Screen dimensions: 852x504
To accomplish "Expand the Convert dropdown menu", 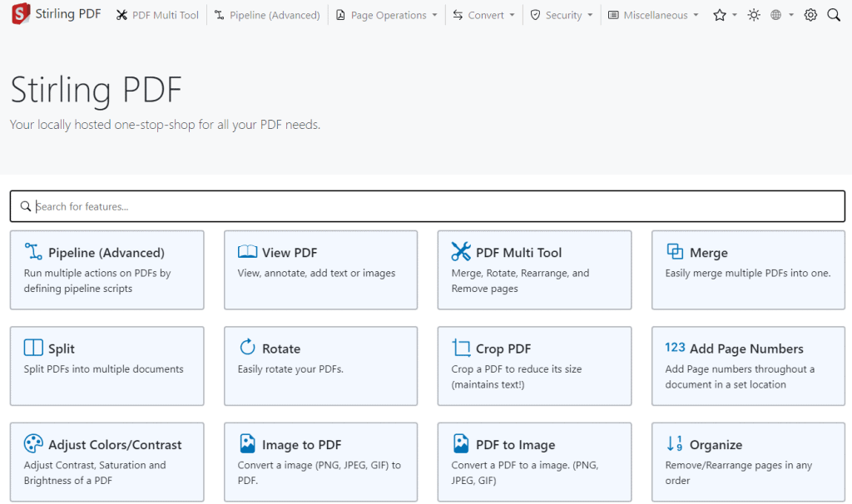I will [483, 15].
